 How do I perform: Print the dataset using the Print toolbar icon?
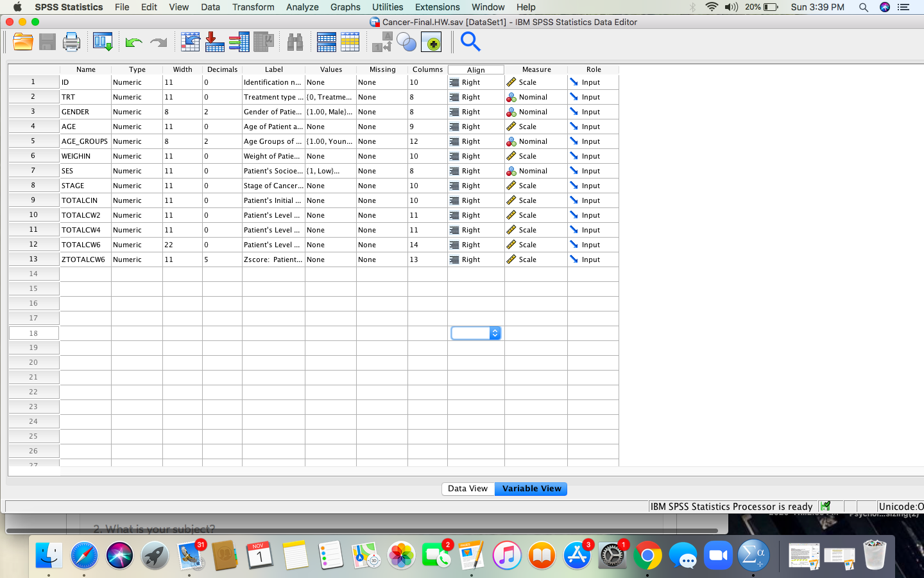click(x=71, y=42)
